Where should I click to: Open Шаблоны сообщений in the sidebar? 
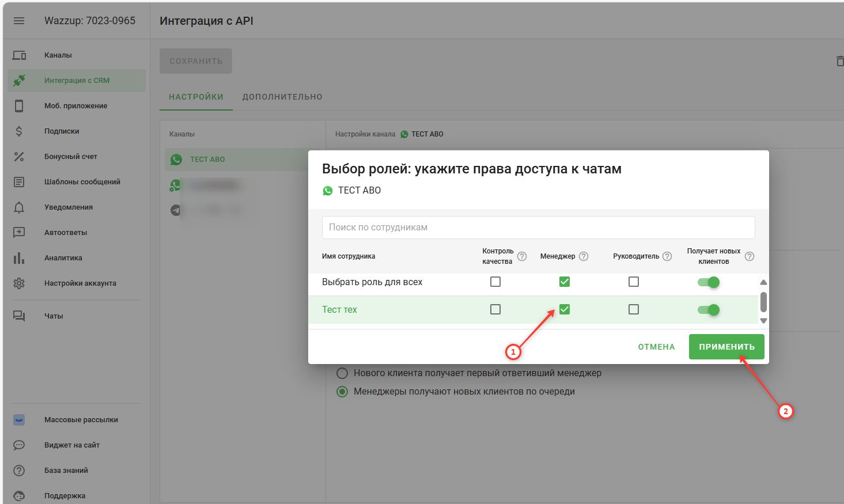pos(82,182)
